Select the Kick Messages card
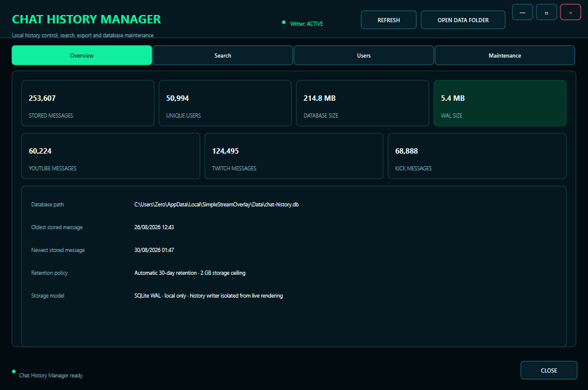This screenshot has width=588, height=390. (477, 156)
